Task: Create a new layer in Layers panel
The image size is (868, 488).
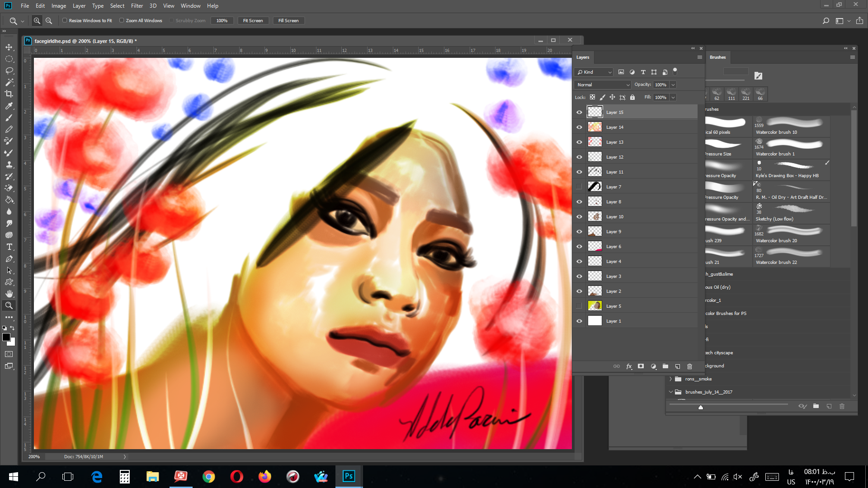Action: pyautogui.click(x=678, y=366)
